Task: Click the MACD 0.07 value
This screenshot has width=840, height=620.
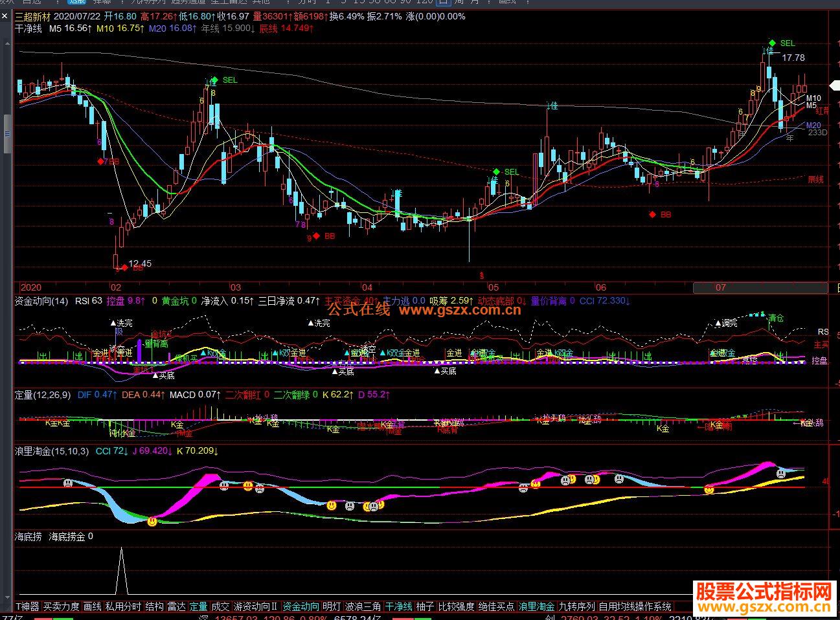Action: (194, 394)
